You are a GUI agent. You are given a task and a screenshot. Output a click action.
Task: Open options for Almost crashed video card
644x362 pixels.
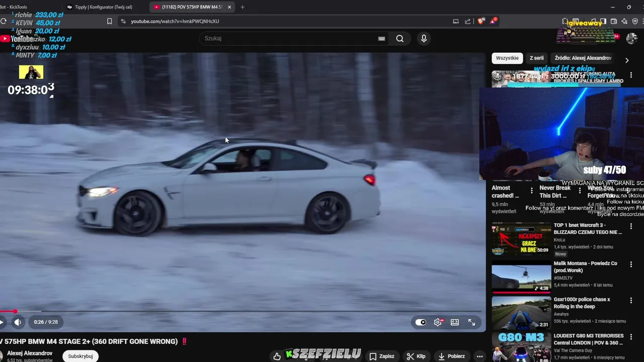coord(532,191)
